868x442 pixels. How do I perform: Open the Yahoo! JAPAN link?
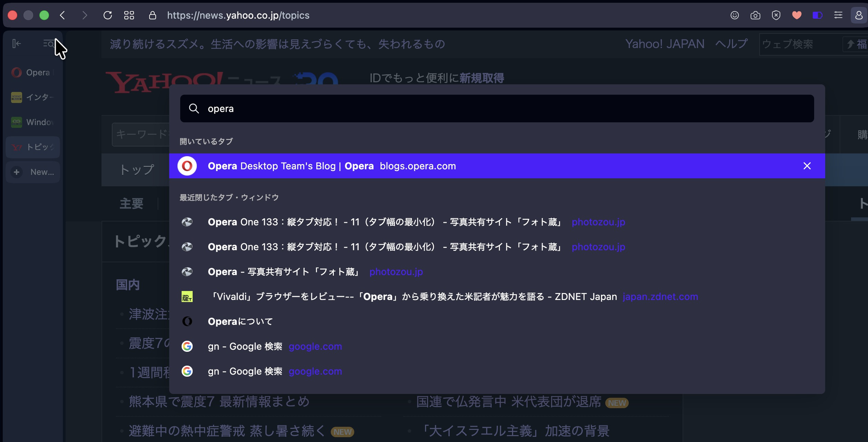[x=664, y=44]
